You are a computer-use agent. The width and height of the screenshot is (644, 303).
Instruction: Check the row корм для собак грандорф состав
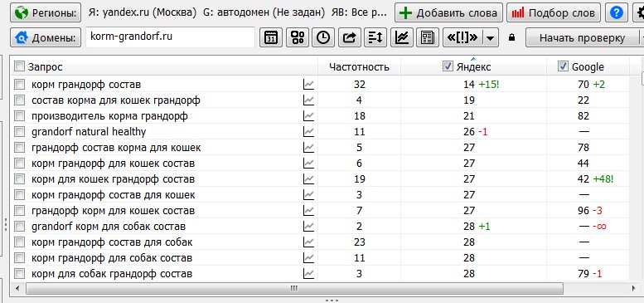tap(19, 274)
